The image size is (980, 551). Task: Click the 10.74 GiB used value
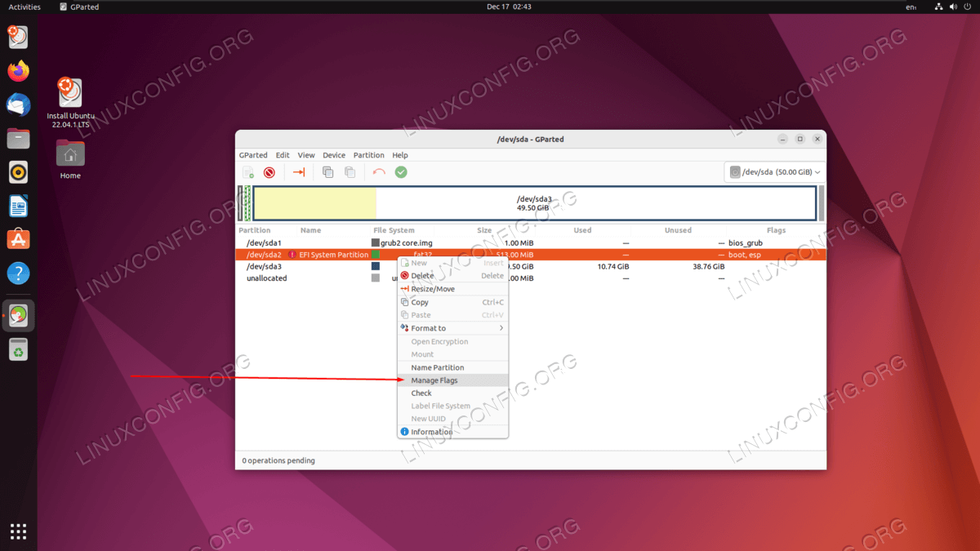[x=612, y=266]
